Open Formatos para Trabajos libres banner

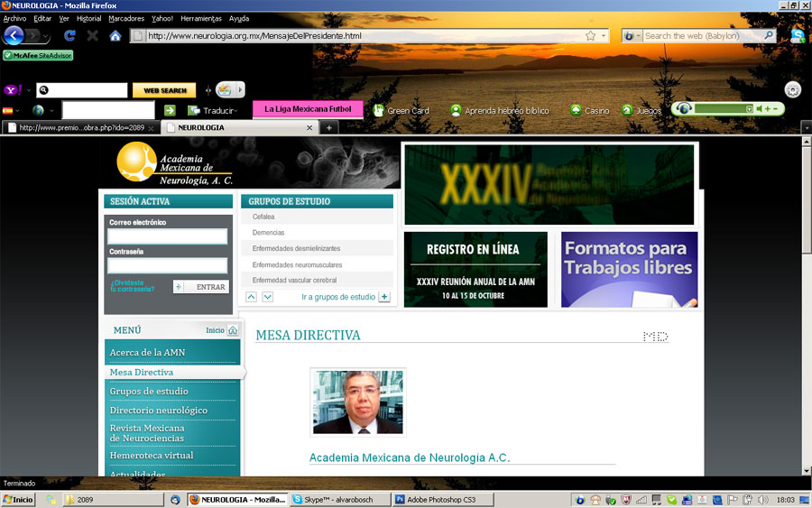[629, 269]
